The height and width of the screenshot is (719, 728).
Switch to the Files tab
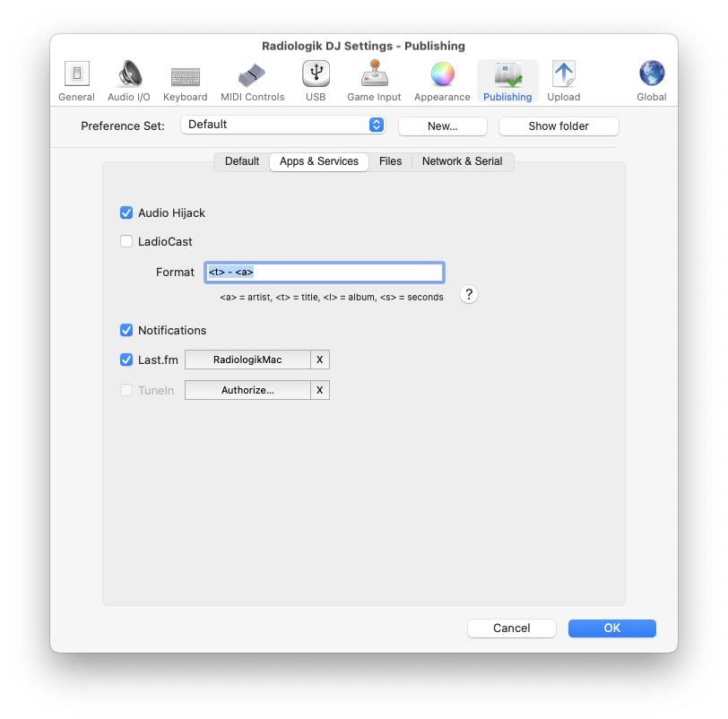point(391,161)
